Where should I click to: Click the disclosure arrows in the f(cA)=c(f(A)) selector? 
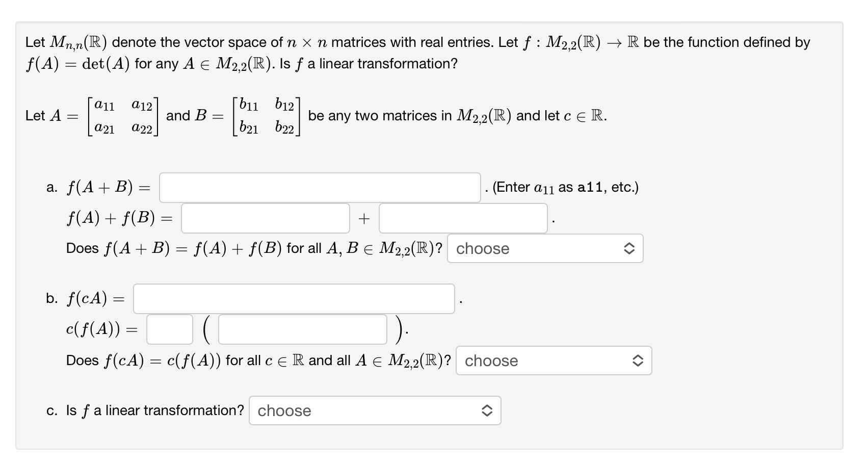(639, 361)
